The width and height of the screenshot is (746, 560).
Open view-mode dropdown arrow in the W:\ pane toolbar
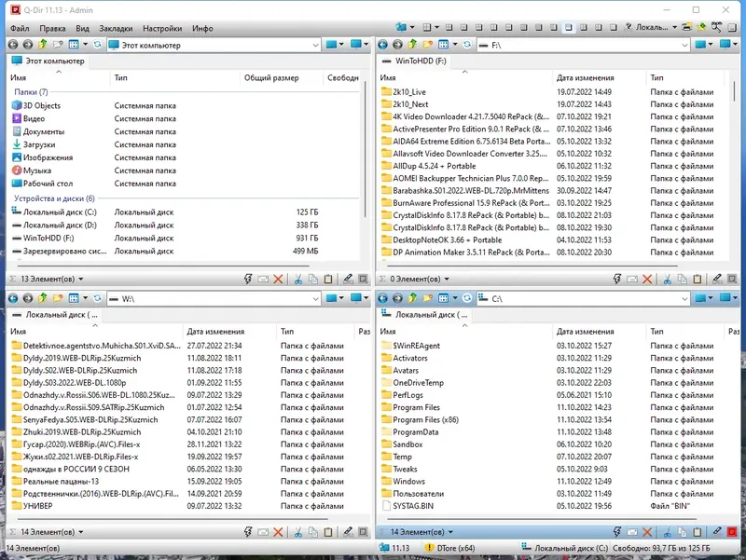pyautogui.click(x=85, y=298)
